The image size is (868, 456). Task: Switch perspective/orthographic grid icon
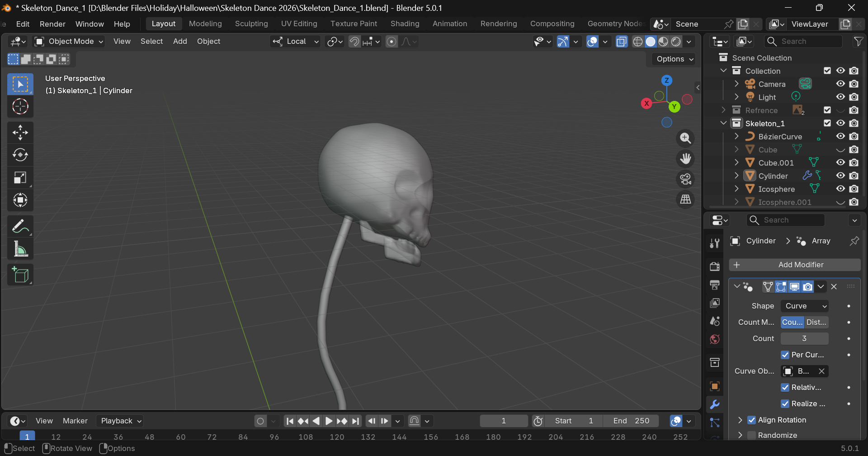(x=686, y=199)
